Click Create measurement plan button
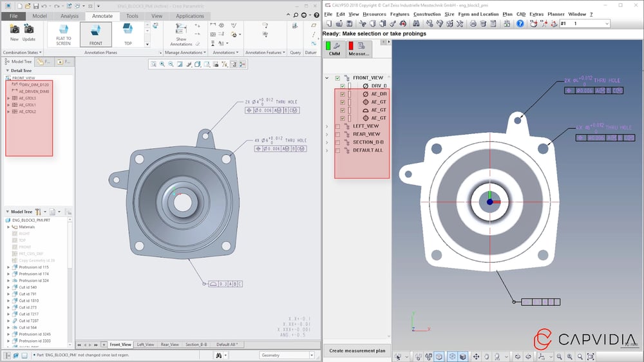The width and height of the screenshot is (644, 362). point(357,351)
